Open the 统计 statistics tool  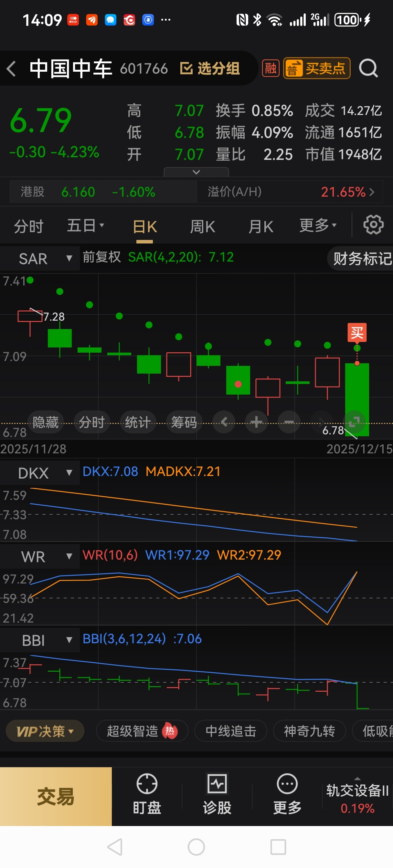138,422
